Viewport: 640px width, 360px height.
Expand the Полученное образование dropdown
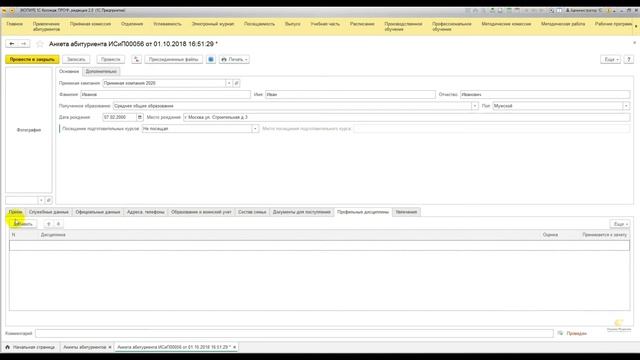click(x=475, y=106)
